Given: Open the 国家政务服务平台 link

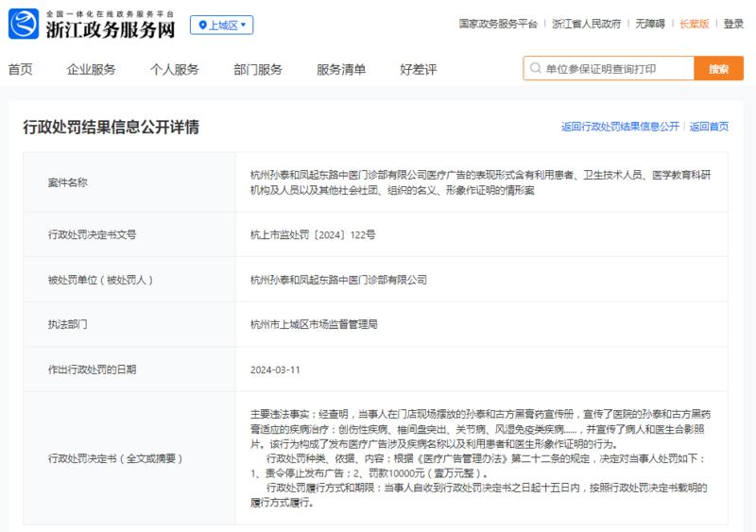Looking at the screenshot, I should 498,24.
